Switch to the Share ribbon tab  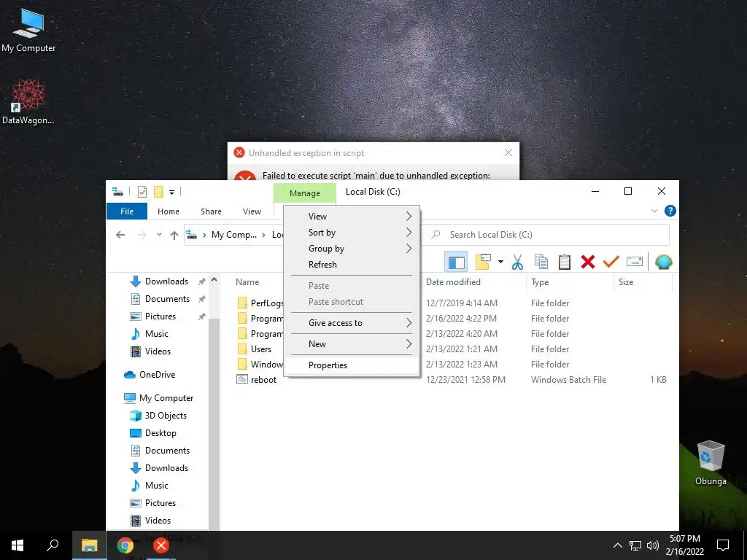pos(211,211)
